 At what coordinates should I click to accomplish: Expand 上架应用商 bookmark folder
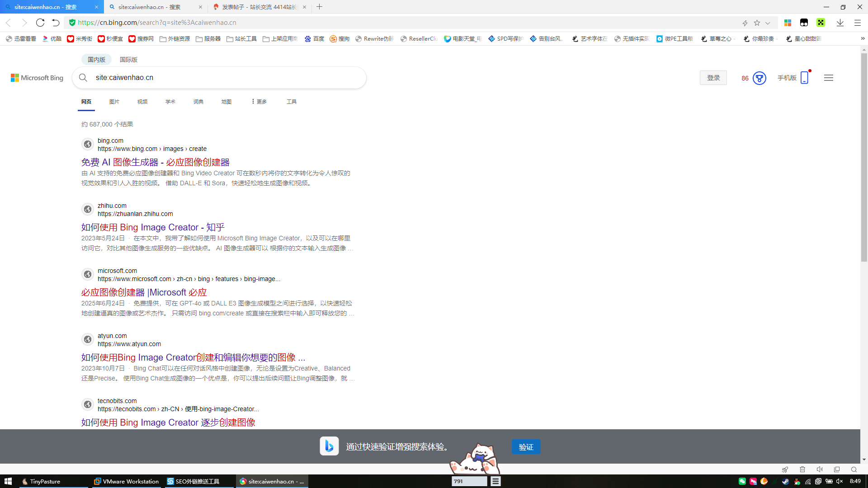[280, 39]
